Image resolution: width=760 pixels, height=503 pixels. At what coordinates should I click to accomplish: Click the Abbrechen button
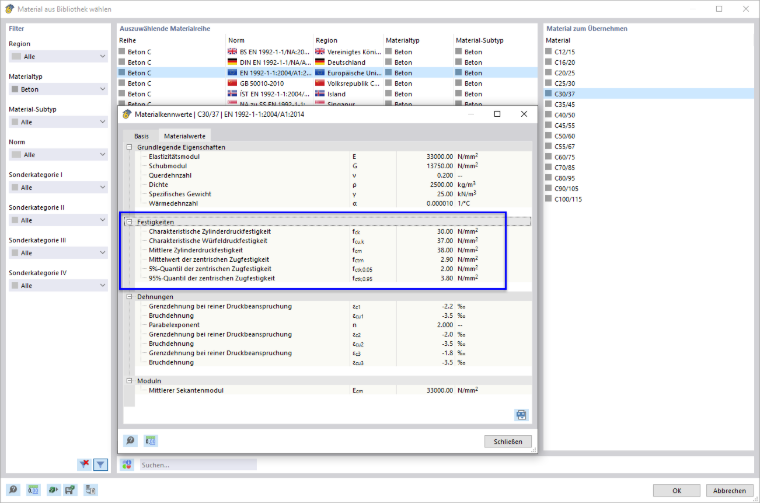(x=729, y=490)
